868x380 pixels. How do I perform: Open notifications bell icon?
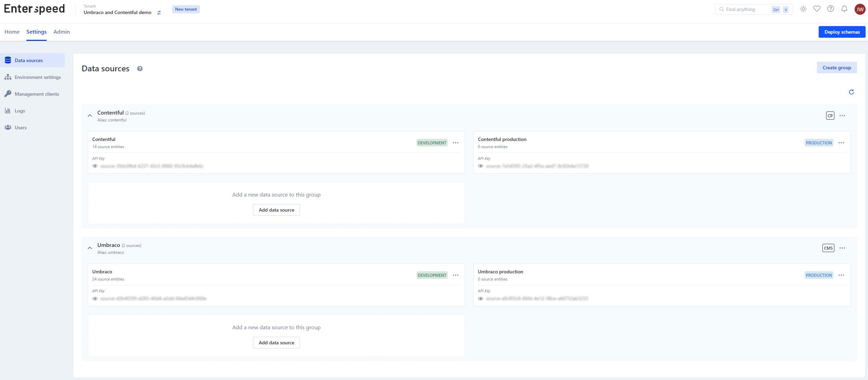[x=844, y=9]
